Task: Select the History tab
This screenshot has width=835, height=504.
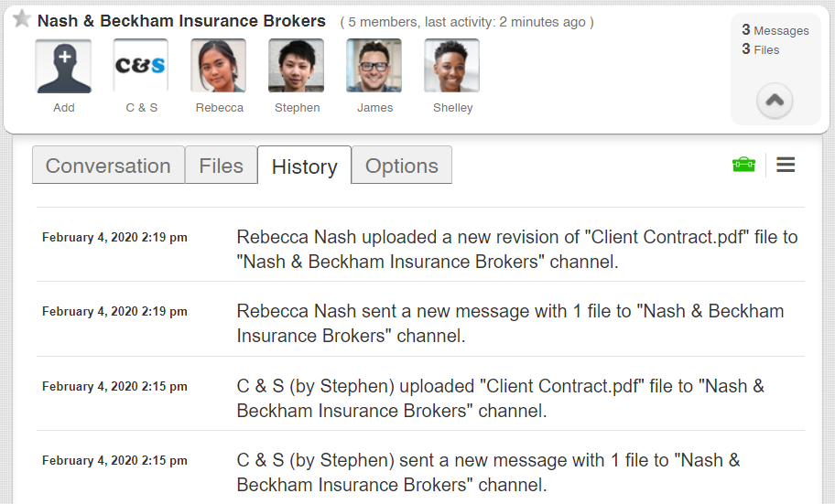Action: [304, 166]
